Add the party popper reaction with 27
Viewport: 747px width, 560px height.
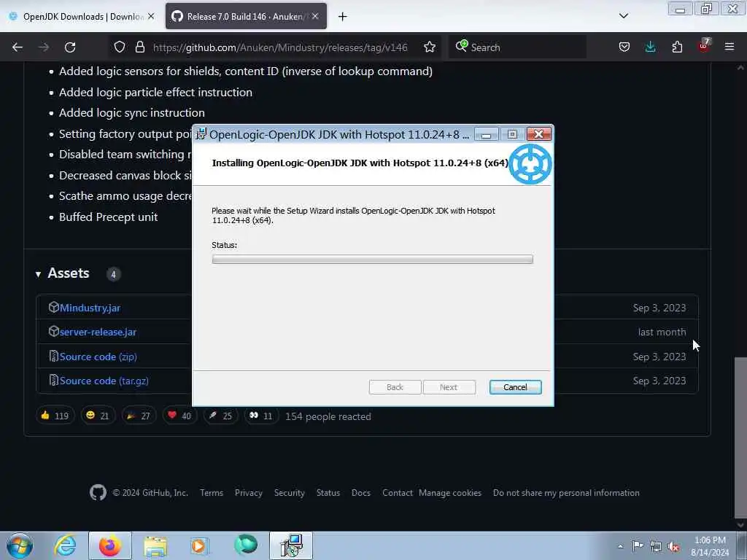point(138,416)
